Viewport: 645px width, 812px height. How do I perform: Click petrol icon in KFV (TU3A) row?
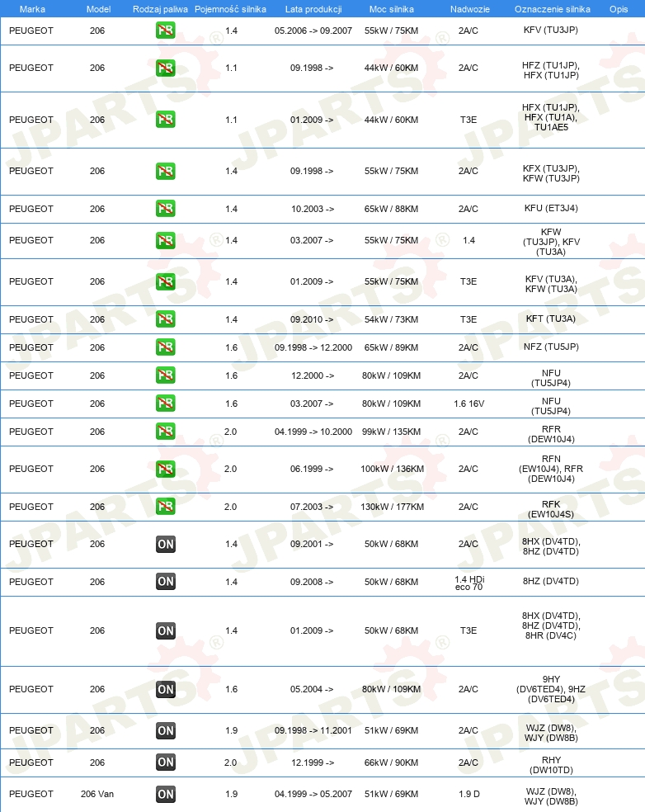[166, 281]
